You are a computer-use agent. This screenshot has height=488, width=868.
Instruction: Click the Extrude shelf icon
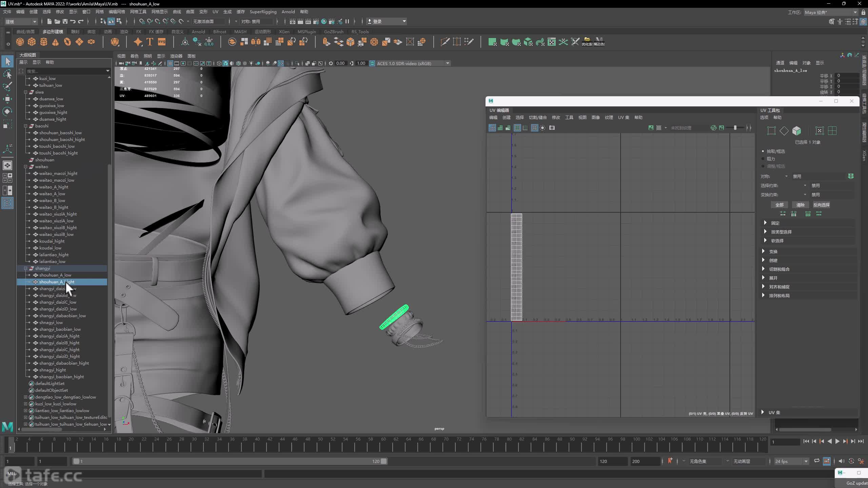click(x=326, y=42)
